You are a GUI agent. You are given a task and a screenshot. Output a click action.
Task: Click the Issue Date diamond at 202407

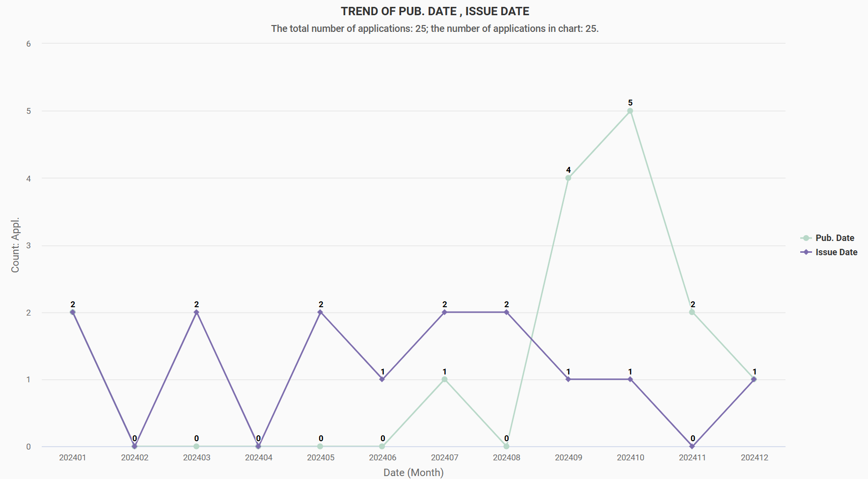[x=444, y=312]
